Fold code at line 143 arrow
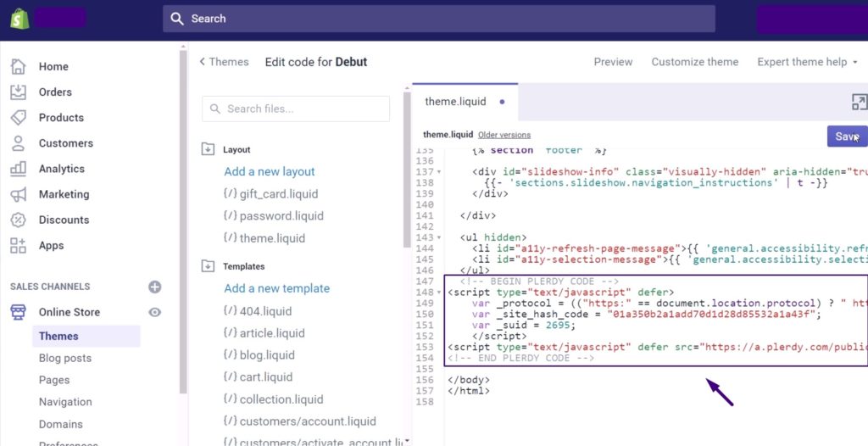 point(438,238)
